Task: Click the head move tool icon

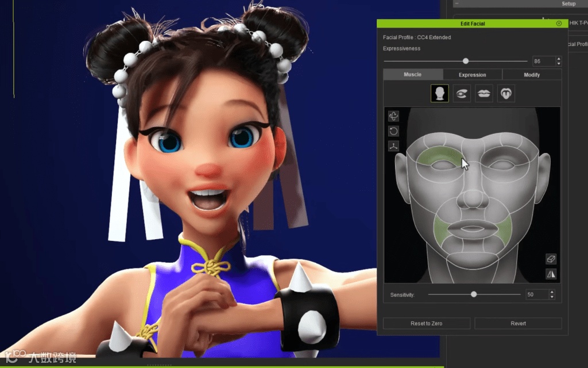Action: [393, 116]
